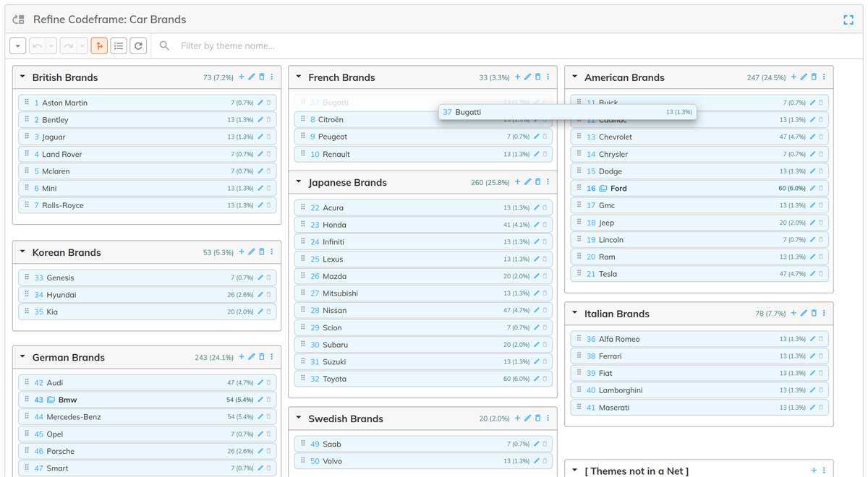Delete the Japanese Brands net
The height and width of the screenshot is (477, 868).
tap(537, 182)
